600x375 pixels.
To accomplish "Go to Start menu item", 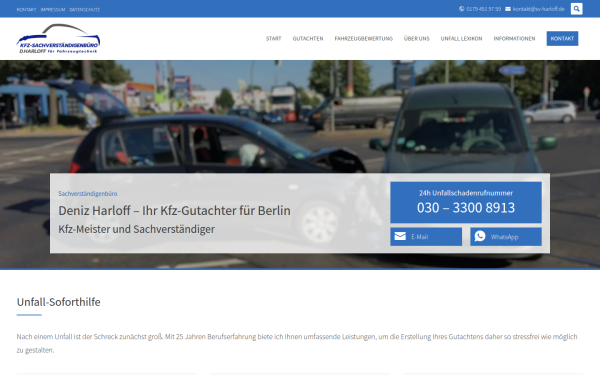I will pos(274,39).
